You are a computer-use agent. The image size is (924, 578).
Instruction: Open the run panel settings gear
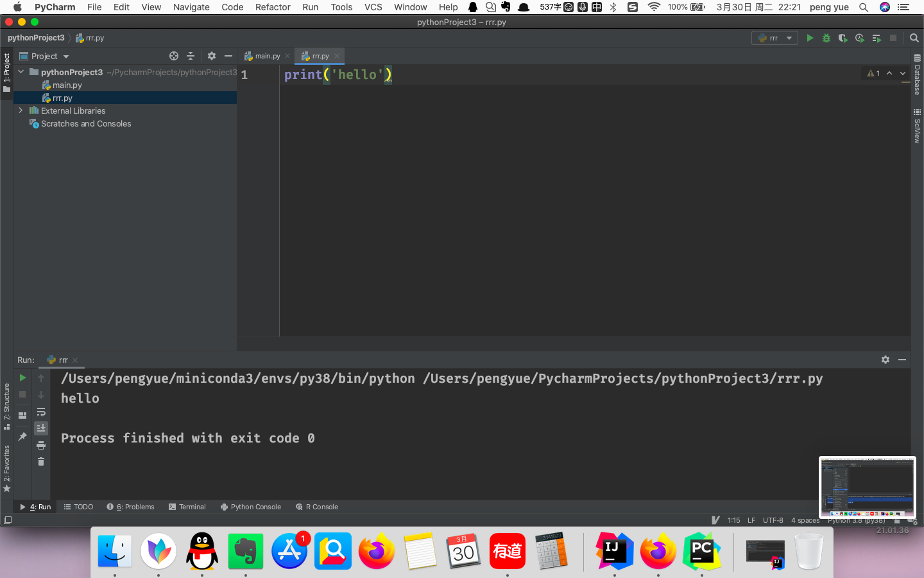coord(886,360)
